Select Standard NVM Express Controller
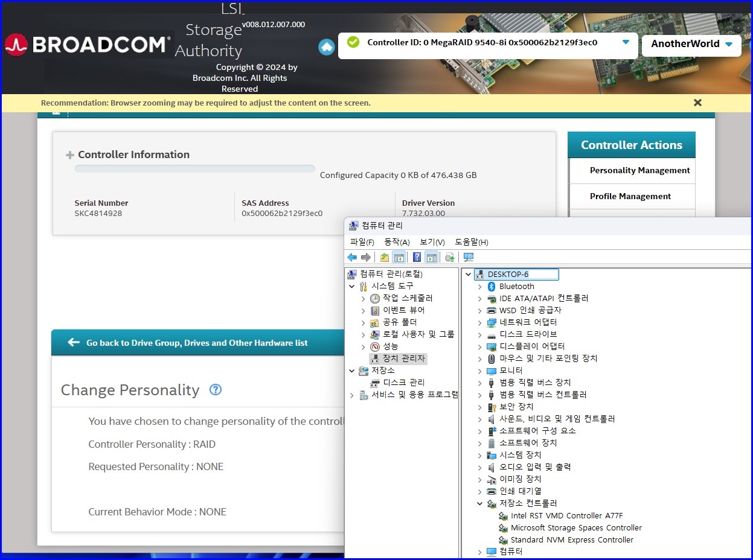 click(x=572, y=540)
